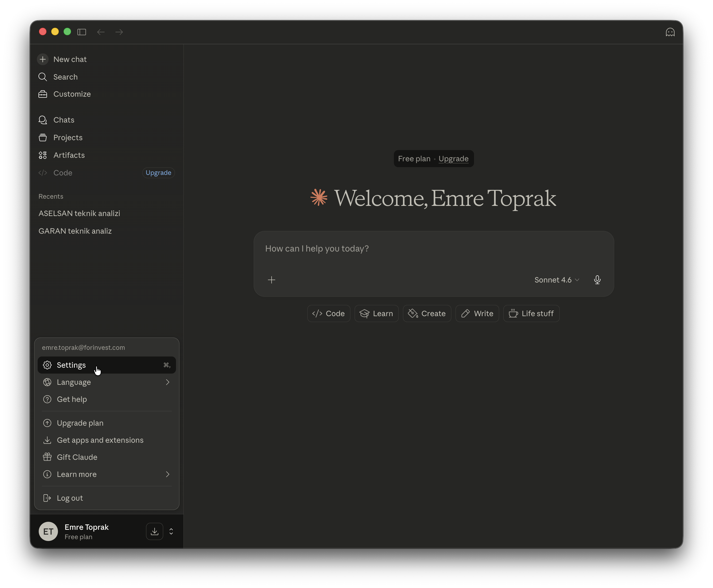Viewport: 713px width, 588px height.
Task: Click the Free plan text in banner
Action: pyautogui.click(x=414, y=159)
